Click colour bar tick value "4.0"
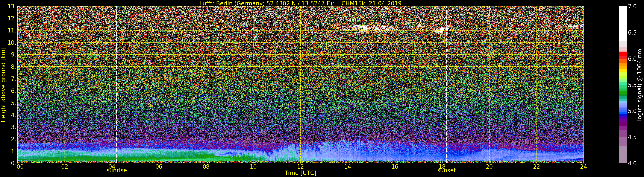Image resolution: width=644 pixels, height=177 pixels. tap(632, 163)
